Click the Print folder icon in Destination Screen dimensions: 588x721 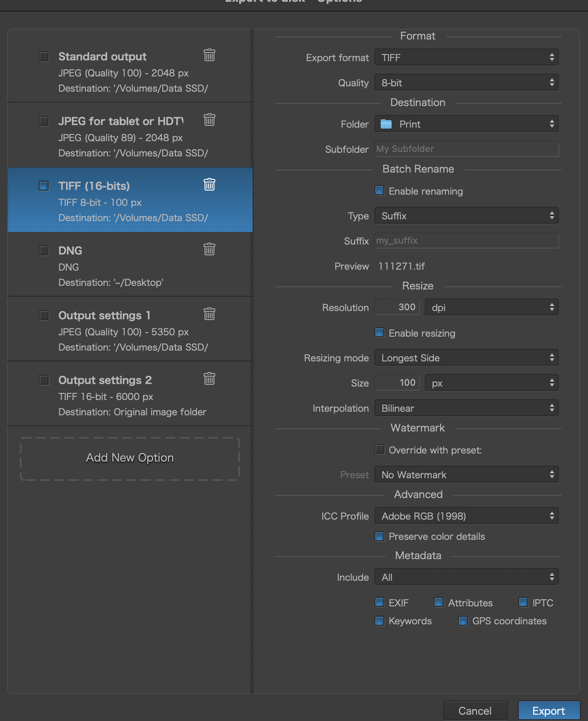coord(386,124)
